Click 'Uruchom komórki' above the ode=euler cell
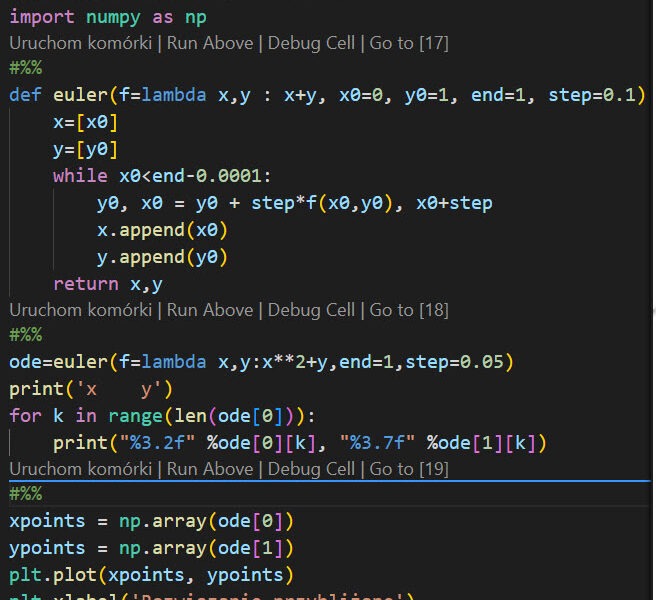656x600 pixels. [77, 310]
